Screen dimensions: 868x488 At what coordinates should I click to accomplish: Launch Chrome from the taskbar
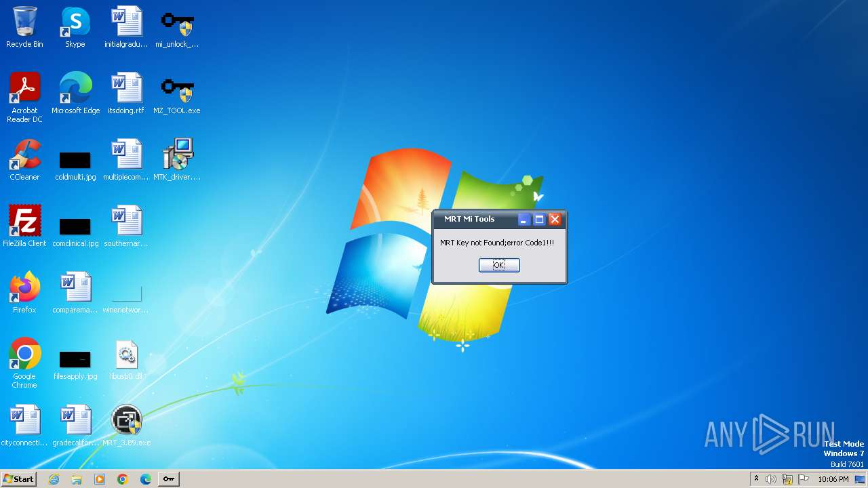click(123, 479)
